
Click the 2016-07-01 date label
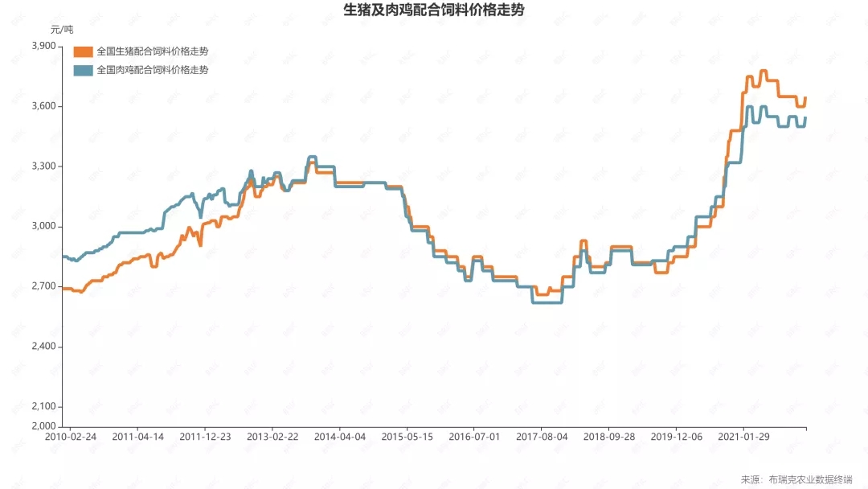coord(474,437)
